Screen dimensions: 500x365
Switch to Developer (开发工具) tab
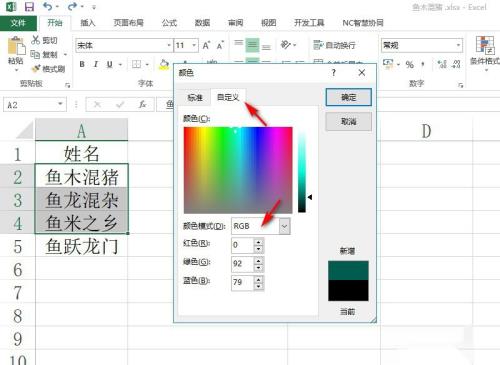tap(309, 23)
